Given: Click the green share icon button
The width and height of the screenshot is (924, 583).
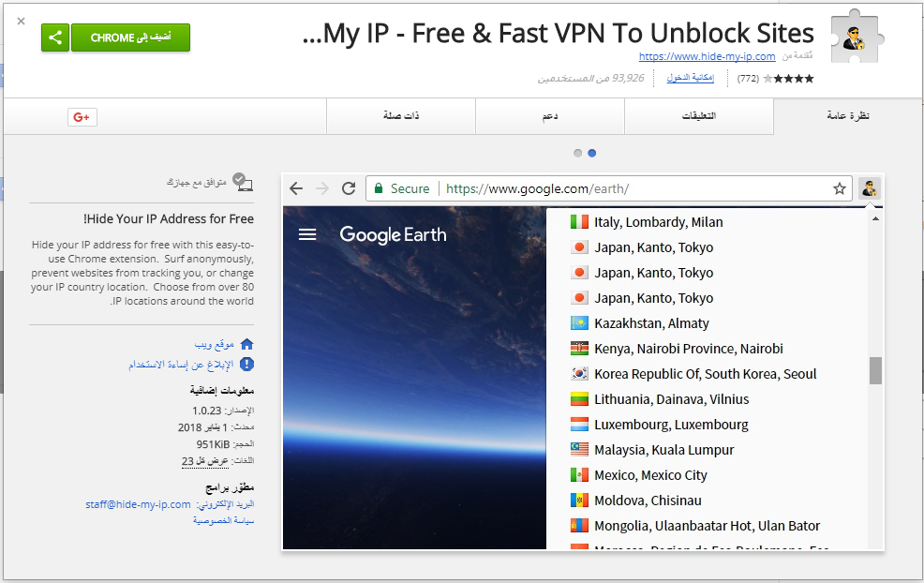Looking at the screenshot, I should point(54,37).
